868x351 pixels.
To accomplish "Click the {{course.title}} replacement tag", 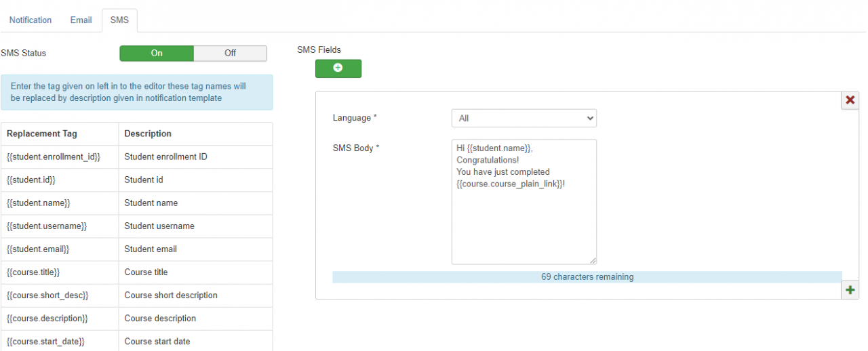I will point(34,272).
